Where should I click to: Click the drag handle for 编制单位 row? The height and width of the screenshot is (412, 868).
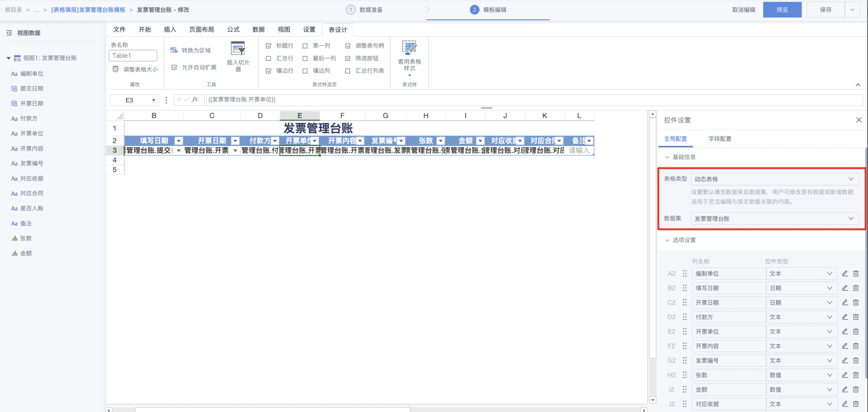click(x=684, y=273)
